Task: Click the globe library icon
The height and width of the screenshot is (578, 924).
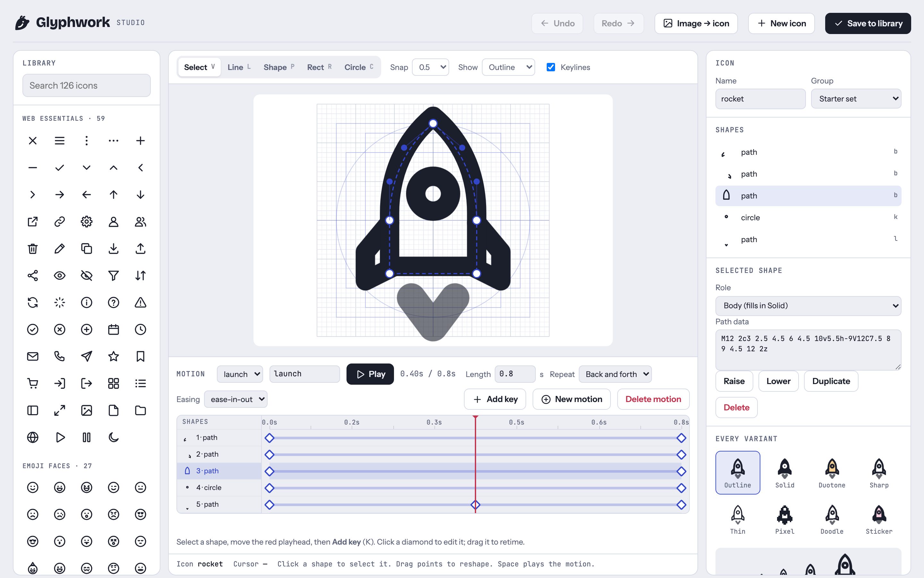Action: (33, 437)
